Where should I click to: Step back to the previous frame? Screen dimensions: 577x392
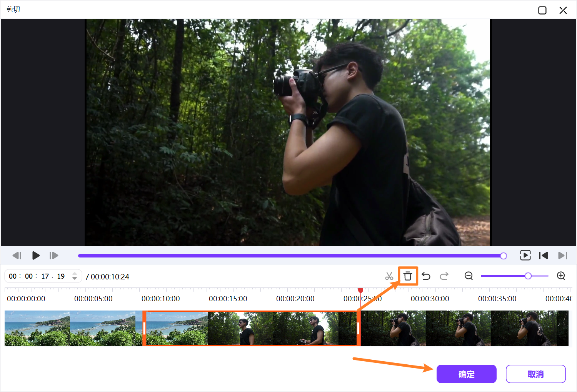17,256
